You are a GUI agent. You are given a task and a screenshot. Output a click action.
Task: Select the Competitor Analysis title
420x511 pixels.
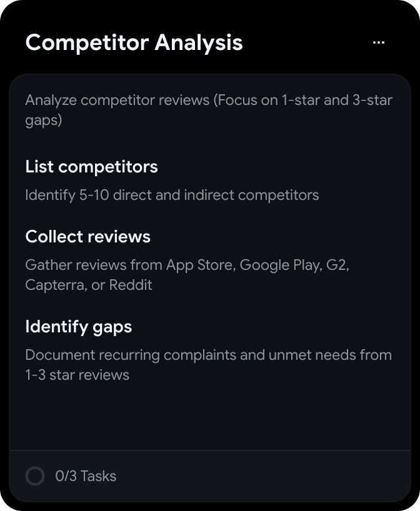[x=133, y=42]
